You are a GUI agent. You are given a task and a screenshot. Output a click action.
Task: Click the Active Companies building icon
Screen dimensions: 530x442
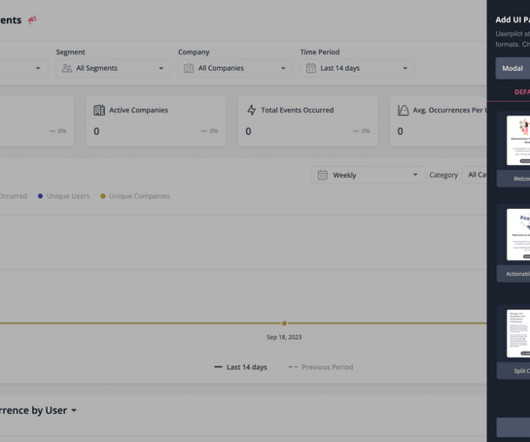[x=99, y=110]
